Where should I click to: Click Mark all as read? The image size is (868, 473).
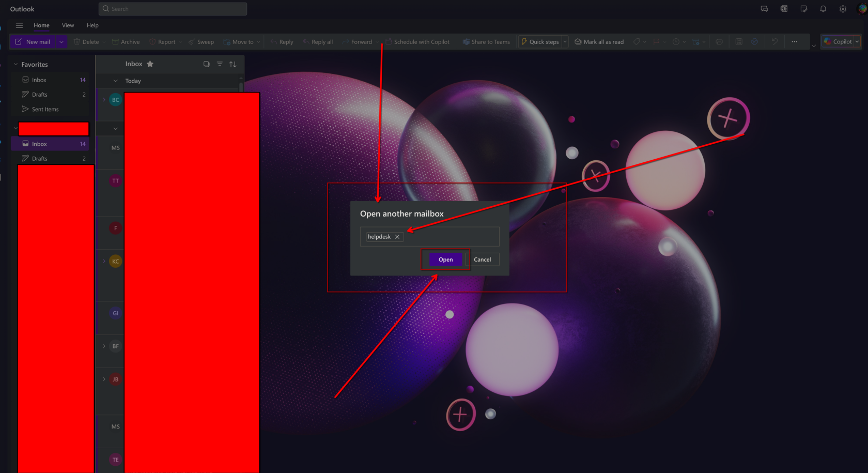(x=599, y=42)
